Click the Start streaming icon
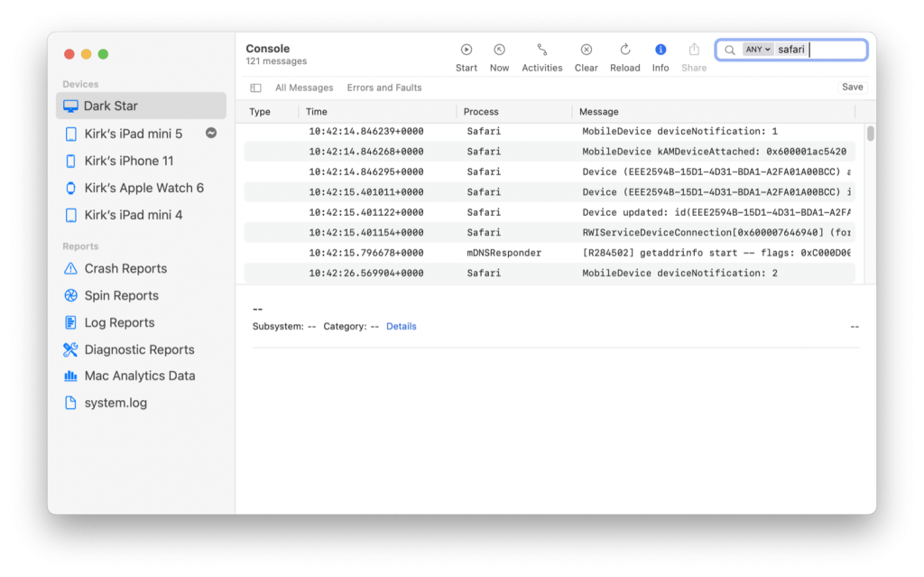This screenshot has height=577, width=924. tap(467, 49)
